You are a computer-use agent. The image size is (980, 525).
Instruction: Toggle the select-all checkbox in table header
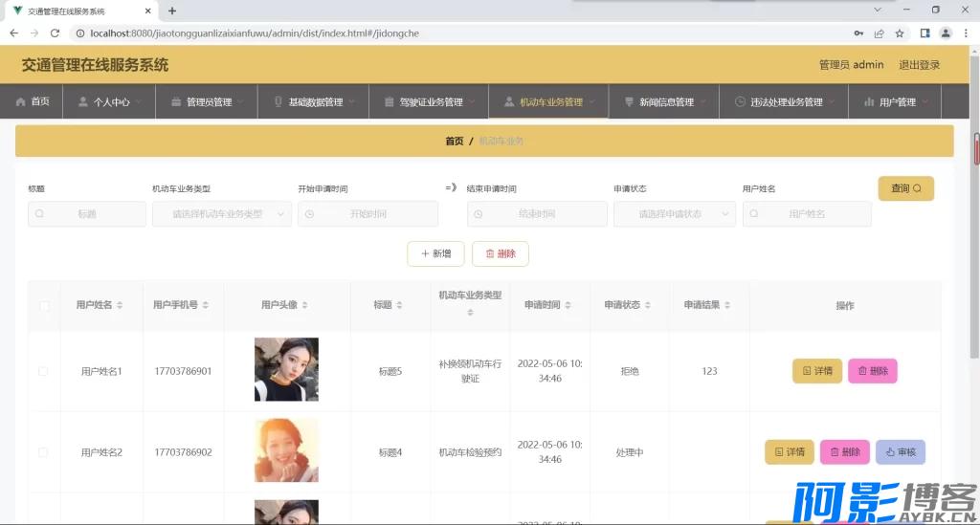(x=44, y=306)
